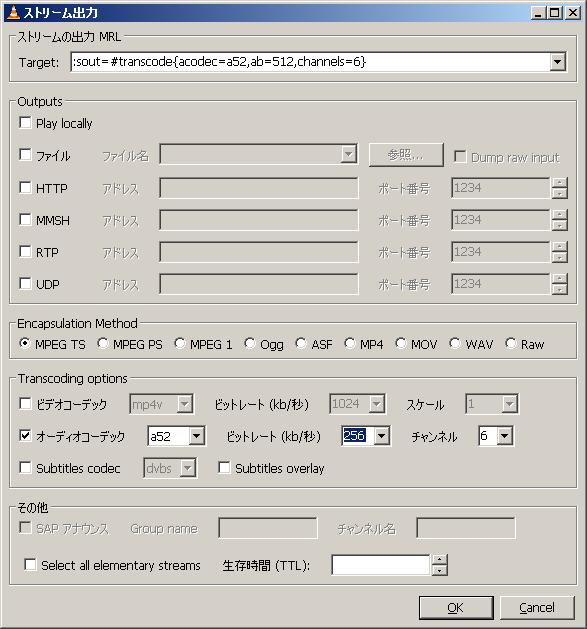The height and width of the screenshot is (629, 587).
Task: Increase the TTL value with up arrow
Action: (439, 560)
